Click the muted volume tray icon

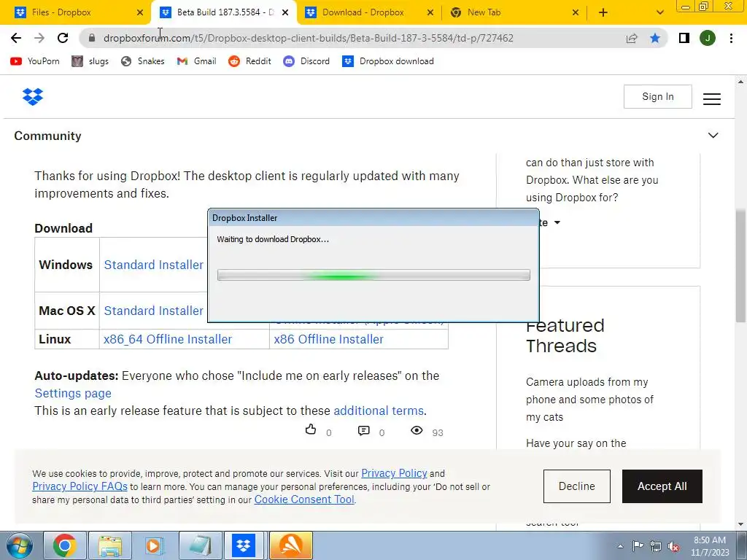[x=673, y=546]
